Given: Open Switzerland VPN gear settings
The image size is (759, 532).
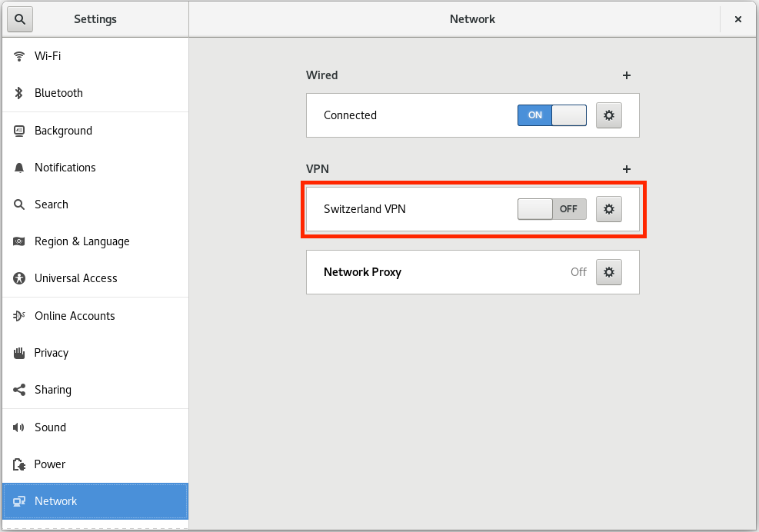Looking at the screenshot, I should (609, 209).
